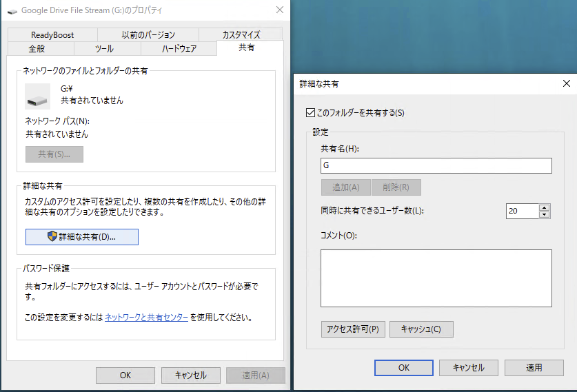The height and width of the screenshot is (392, 577).
Task: Click the user limit number field
Action: click(521, 212)
